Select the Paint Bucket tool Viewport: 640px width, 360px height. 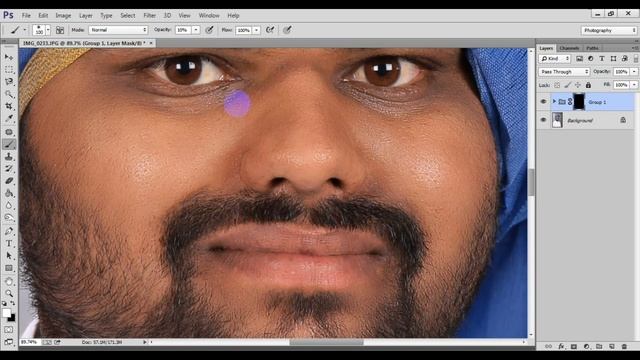coord(9,193)
